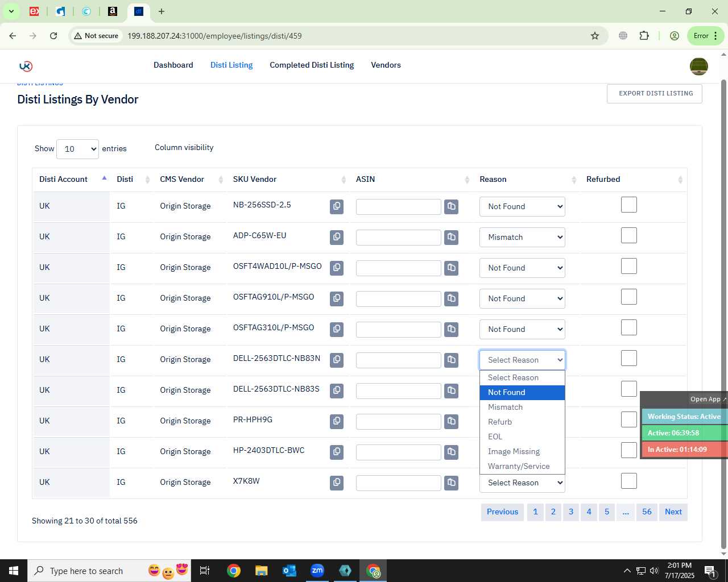Go to Next results page
Viewport: 728px width, 582px height.
[x=673, y=512]
